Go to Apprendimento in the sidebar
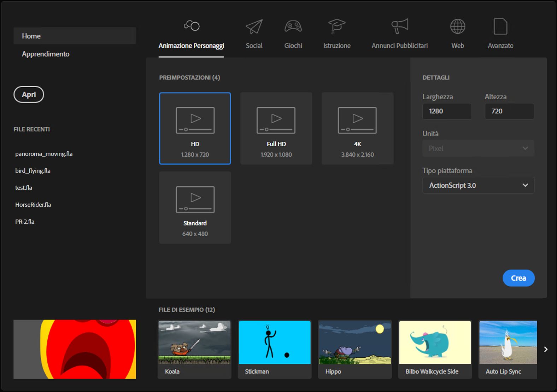 pyautogui.click(x=46, y=54)
